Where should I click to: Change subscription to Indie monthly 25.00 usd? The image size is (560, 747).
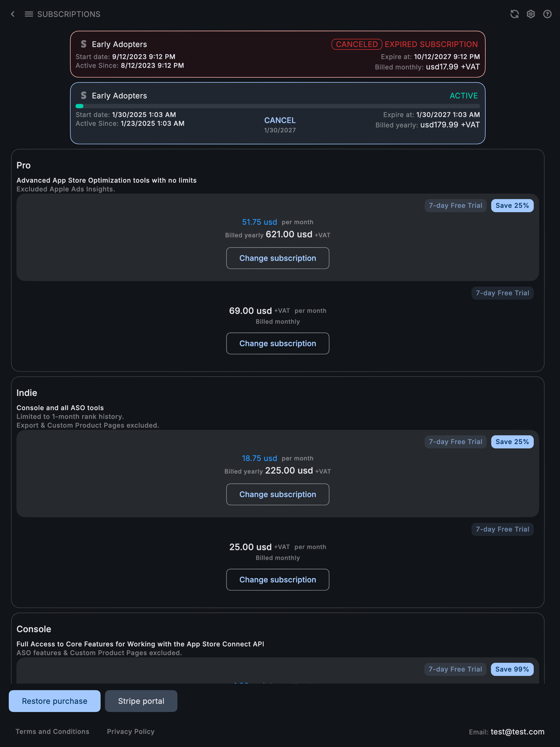[278, 580]
